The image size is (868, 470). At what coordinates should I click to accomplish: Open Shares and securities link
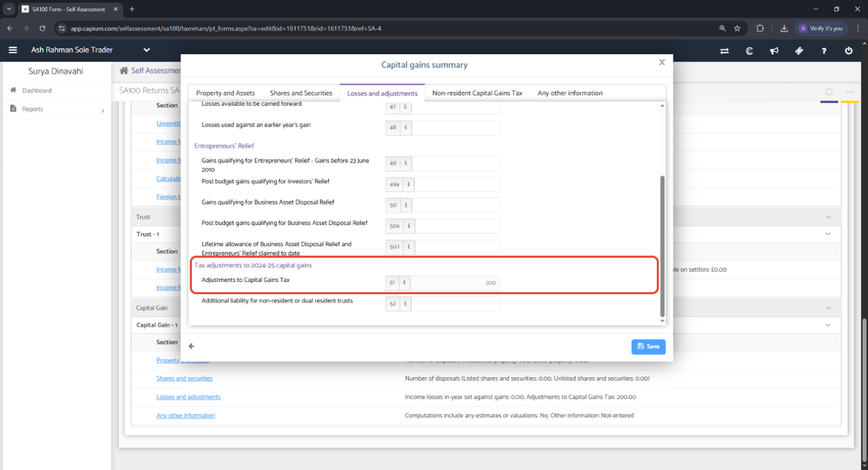point(184,378)
